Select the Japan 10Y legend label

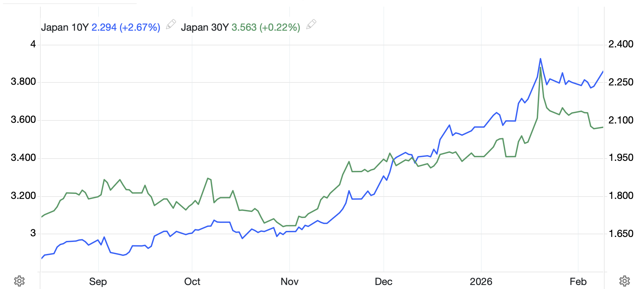64,27
